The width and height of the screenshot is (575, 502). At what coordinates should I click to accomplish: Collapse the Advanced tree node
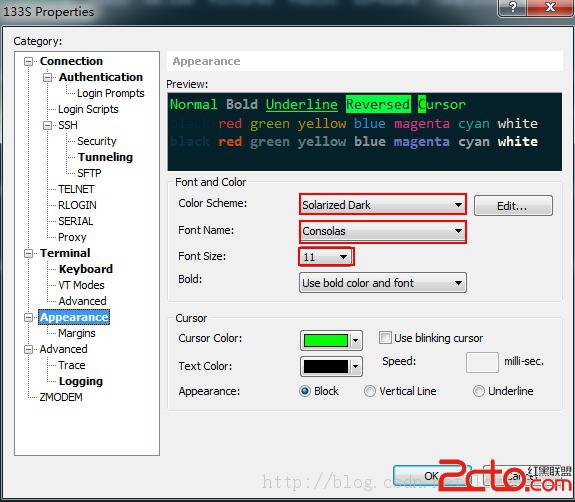[29, 349]
